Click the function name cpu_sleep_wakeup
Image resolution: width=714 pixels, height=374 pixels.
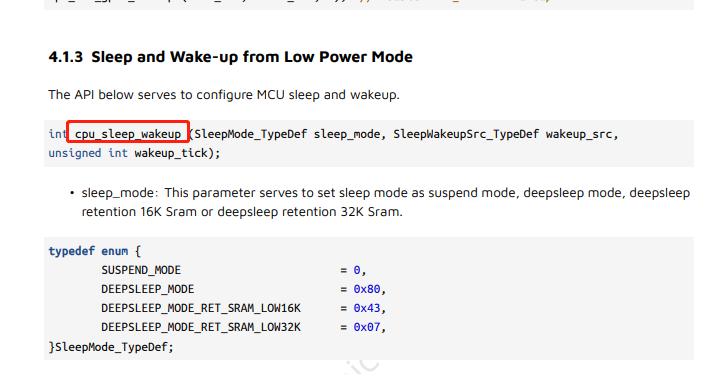pyautogui.click(x=128, y=134)
